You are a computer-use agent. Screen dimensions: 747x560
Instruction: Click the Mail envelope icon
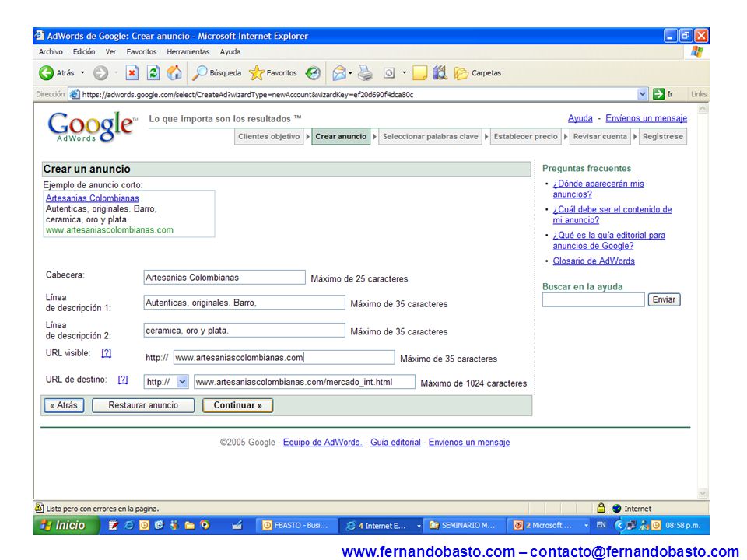339,73
